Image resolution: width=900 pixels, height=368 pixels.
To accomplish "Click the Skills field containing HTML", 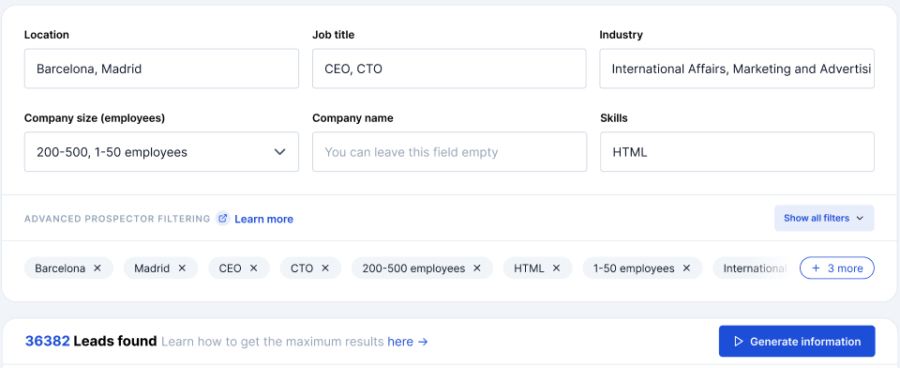I will [x=737, y=152].
